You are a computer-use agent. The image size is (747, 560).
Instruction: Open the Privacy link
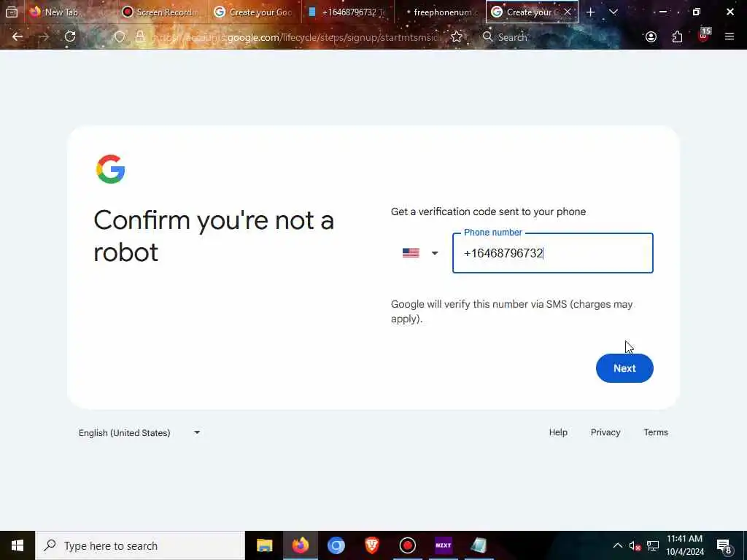click(605, 432)
